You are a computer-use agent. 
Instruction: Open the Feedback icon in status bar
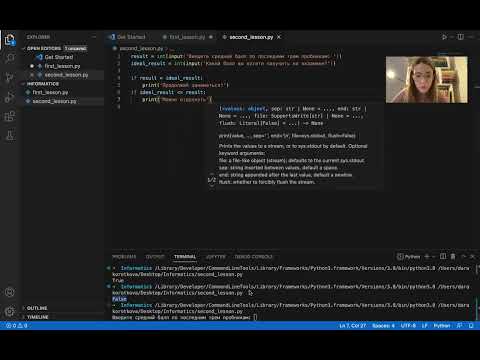pyautogui.click(x=459, y=326)
